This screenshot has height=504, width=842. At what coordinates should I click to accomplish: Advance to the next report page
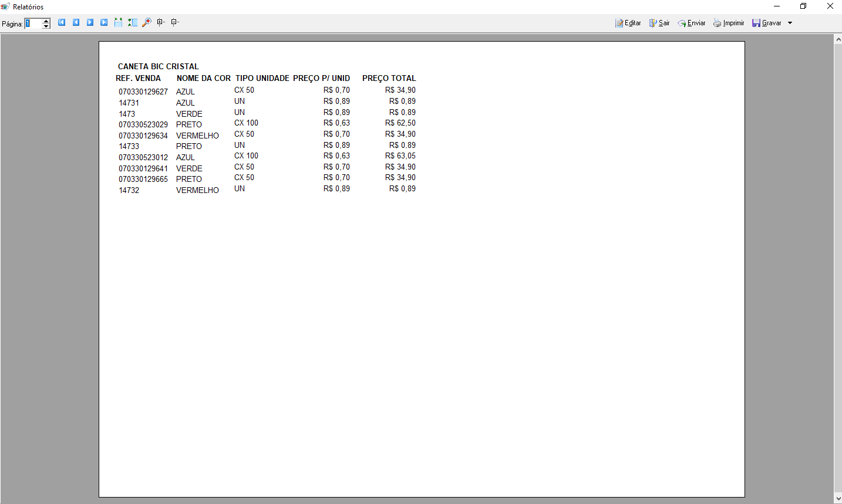[x=90, y=22]
